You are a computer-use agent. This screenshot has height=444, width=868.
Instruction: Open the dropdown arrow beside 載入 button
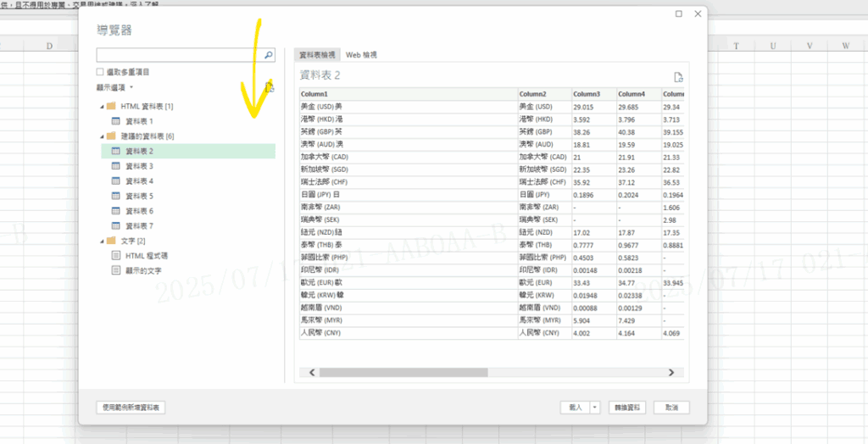[x=595, y=408]
